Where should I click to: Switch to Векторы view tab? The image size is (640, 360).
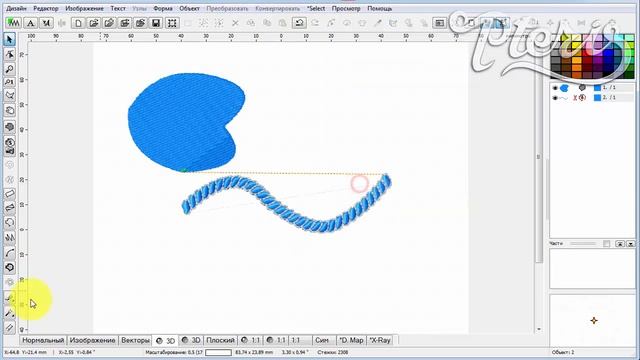(135, 340)
